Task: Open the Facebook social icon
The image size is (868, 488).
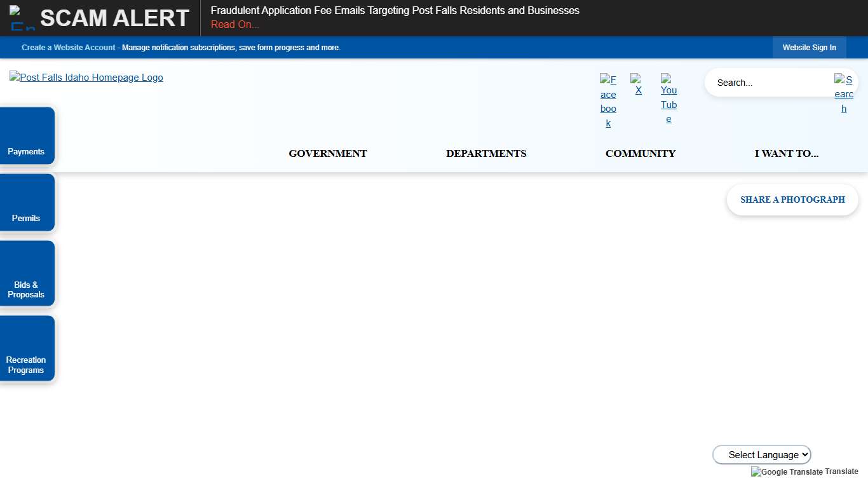Action: 608,101
